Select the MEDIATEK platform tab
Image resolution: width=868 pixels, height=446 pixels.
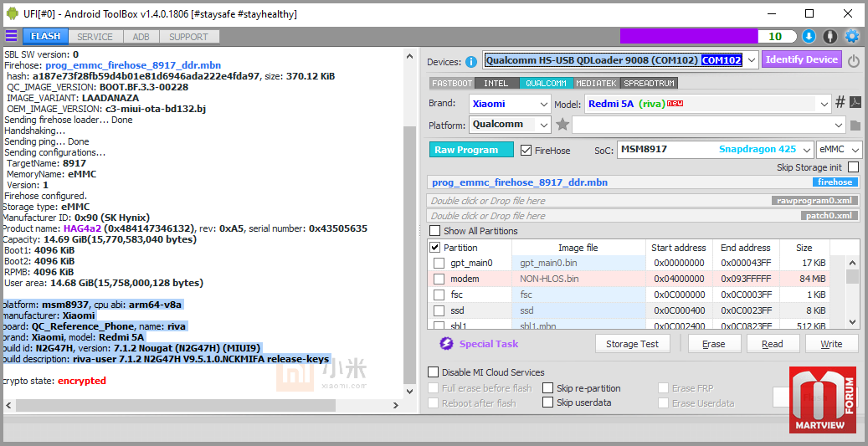(x=595, y=84)
